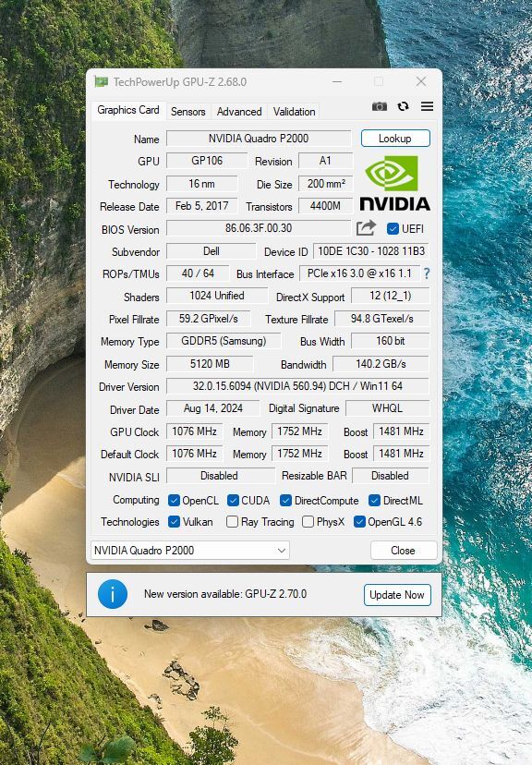The height and width of the screenshot is (765, 532).
Task: Click the BIOS export share icon
Action: (x=366, y=228)
